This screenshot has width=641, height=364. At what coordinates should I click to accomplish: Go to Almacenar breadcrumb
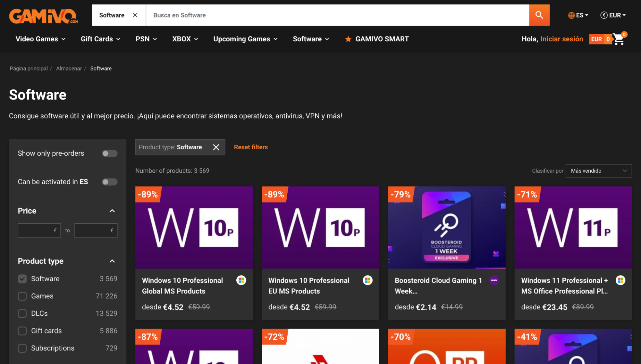coord(69,69)
